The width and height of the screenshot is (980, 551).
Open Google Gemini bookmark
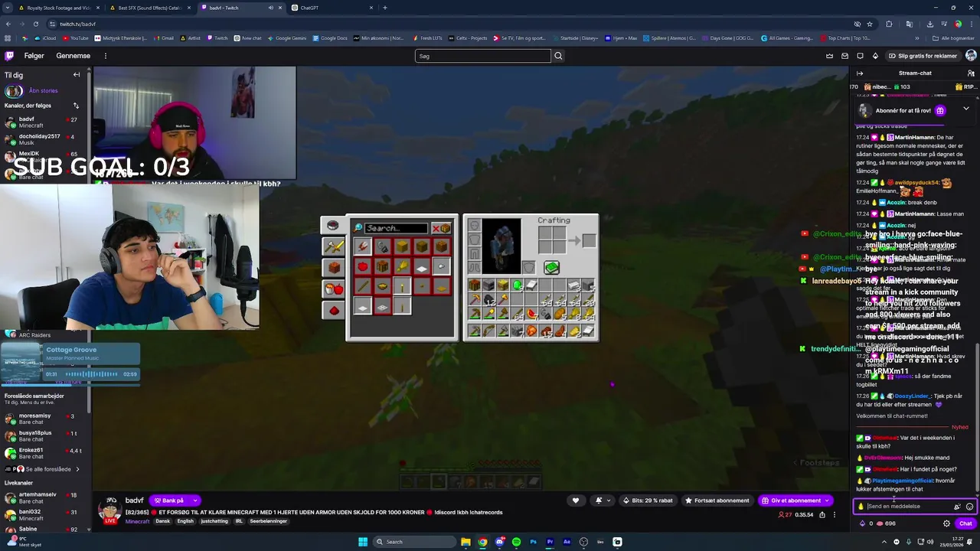(287, 38)
